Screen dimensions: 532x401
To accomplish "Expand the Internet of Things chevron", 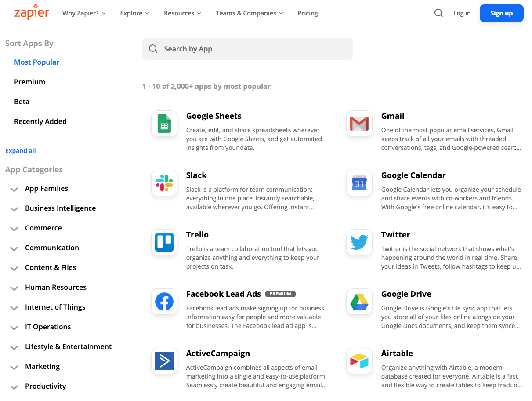I will pyautogui.click(x=14, y=308).
